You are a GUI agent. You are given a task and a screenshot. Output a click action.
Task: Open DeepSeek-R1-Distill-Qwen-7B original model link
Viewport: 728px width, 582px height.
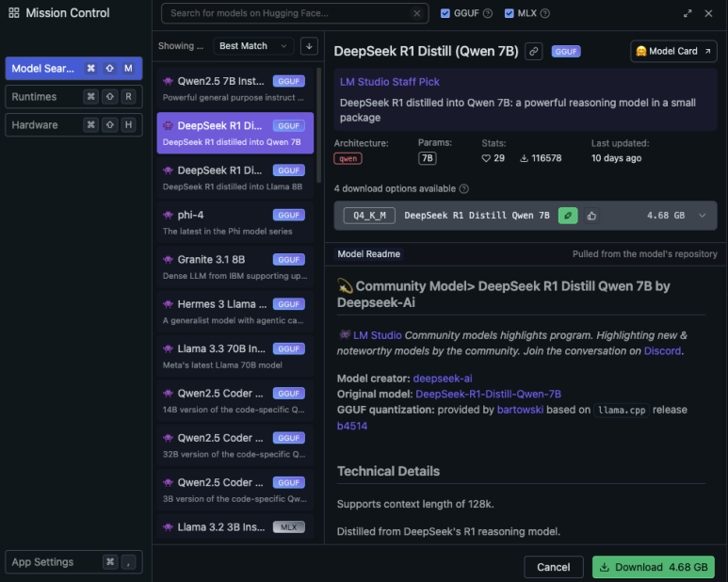[x=488, y=394]
